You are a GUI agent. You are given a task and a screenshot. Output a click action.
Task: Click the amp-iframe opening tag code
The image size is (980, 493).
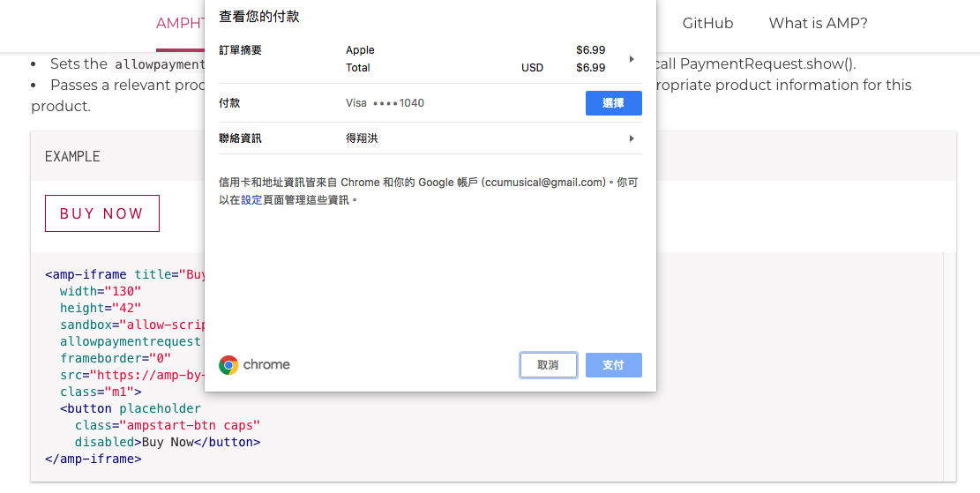click(125, 274)
